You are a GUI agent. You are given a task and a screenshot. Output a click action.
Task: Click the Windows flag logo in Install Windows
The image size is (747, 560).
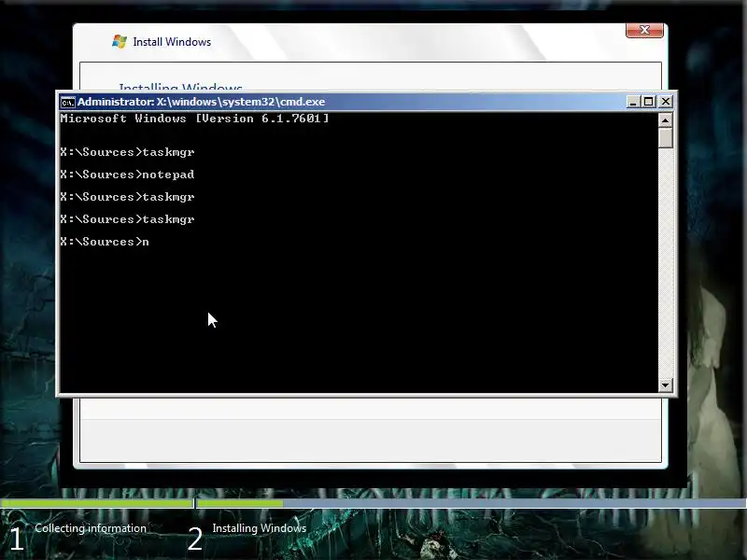pyautogui.click(x=120, y=41)
